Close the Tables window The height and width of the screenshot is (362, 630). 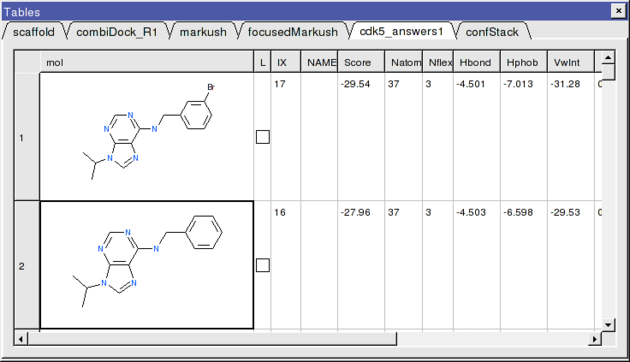[618, 11]
